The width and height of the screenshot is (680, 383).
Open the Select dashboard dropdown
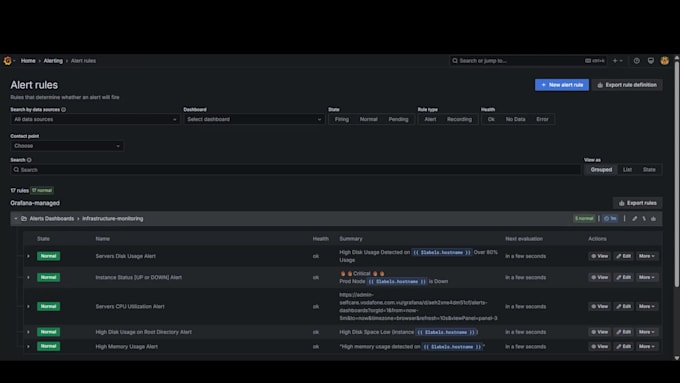pyautogui.click(x=254, y=119)
